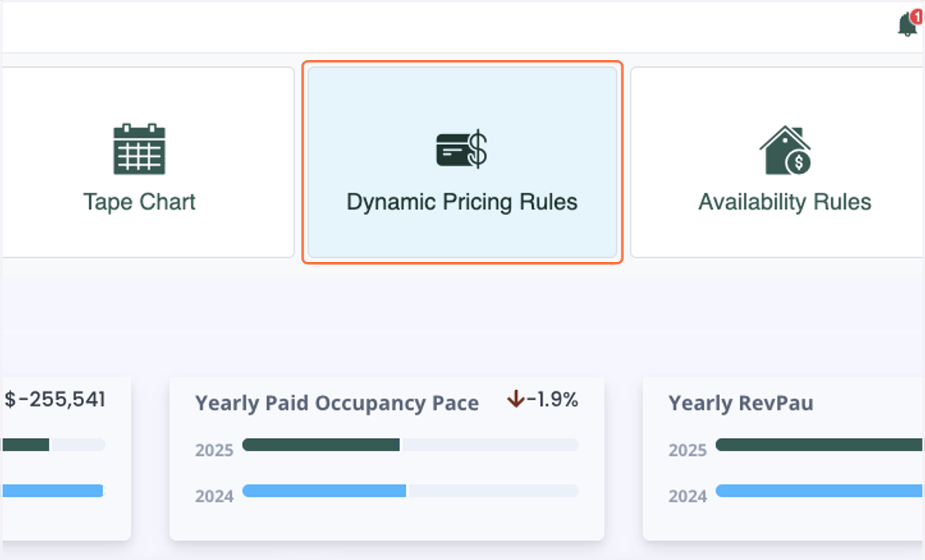Click the 2024 label in Occupancy Pace card
This screenshot has width=925, height=560.
[x=214, y=497]
